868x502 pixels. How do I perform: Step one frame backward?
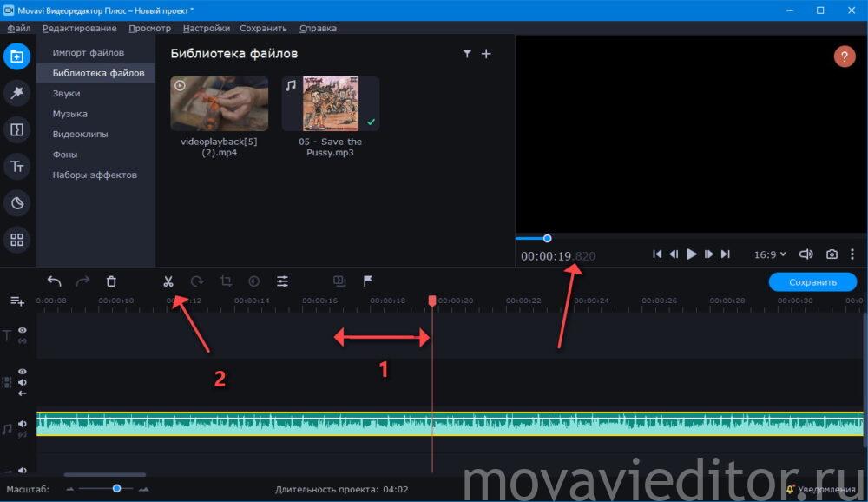[x=674, y=254]
